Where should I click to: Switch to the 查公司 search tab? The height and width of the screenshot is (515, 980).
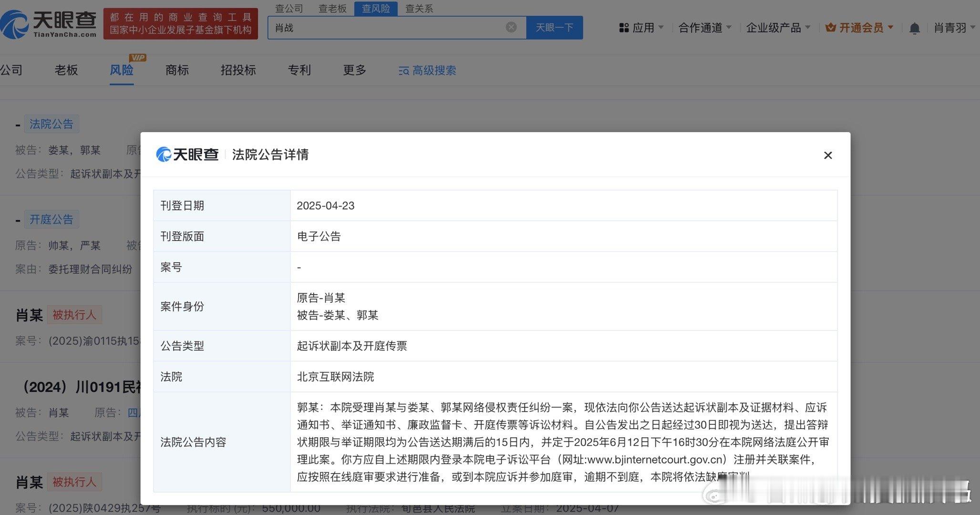[289, 9]
